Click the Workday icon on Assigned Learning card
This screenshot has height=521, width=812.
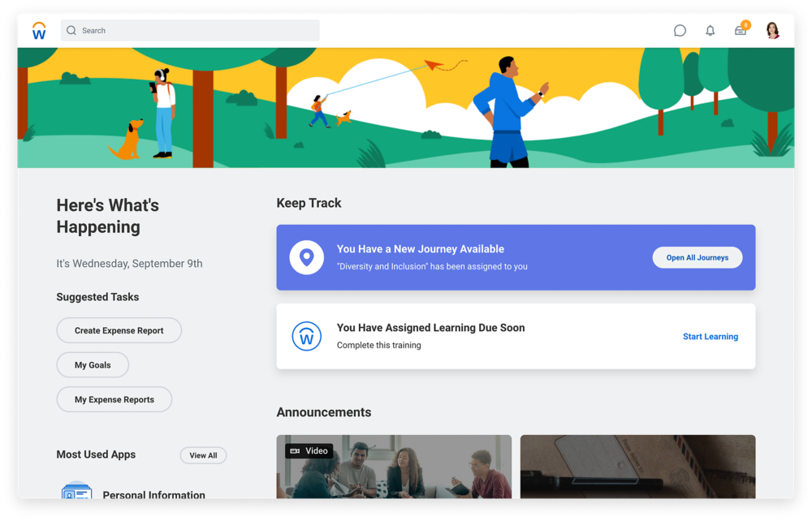point(306,337)
